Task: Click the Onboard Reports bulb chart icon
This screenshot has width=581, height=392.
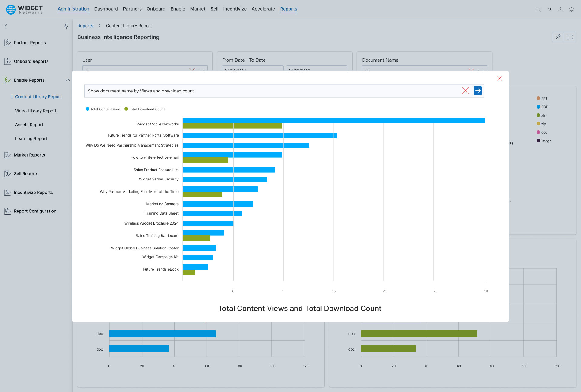Action: coord(8,61)
